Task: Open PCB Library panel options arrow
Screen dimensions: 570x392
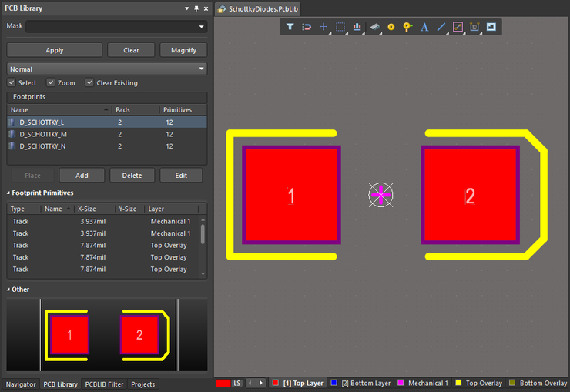Action: [x=187, y=8]
